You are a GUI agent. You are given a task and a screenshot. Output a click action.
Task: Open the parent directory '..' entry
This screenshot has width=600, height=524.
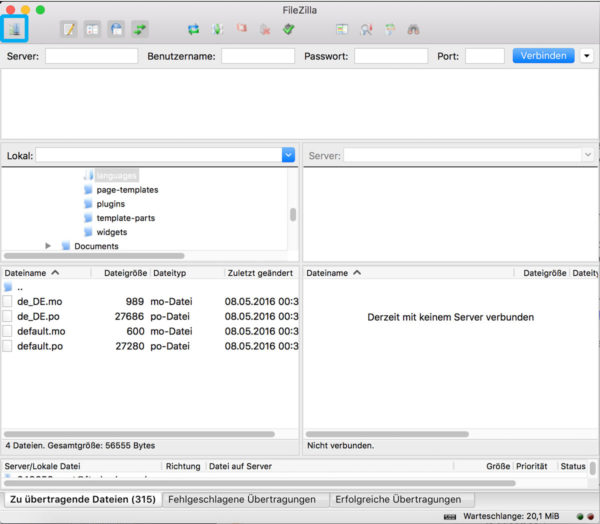(x=20, y=287)
